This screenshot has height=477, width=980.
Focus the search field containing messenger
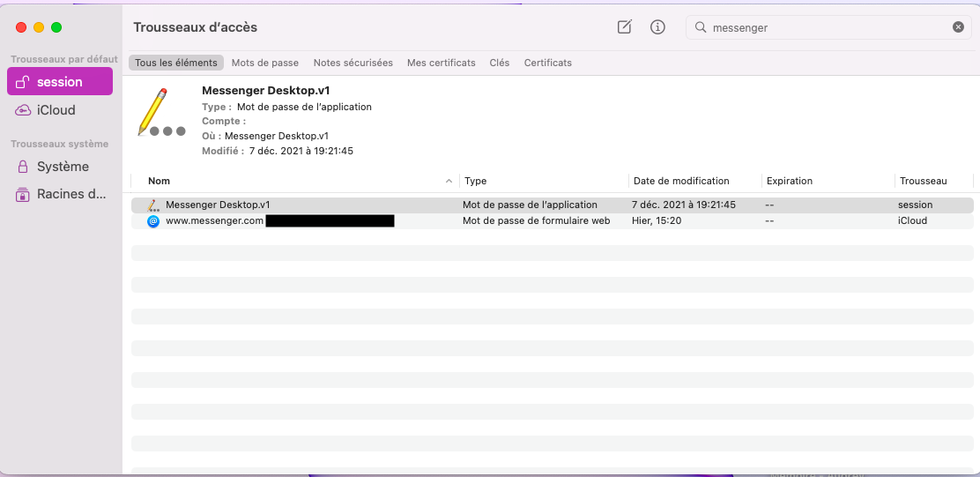point(828,27)
